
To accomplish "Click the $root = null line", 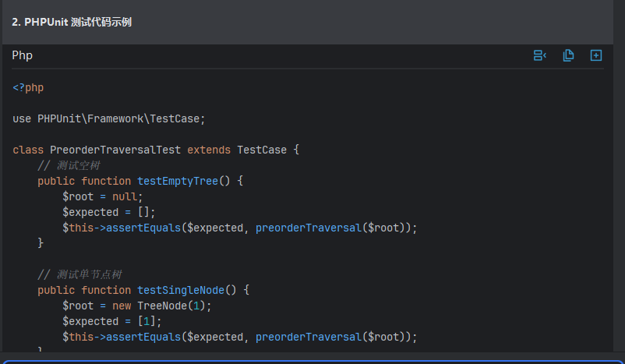I will point(103,196).
